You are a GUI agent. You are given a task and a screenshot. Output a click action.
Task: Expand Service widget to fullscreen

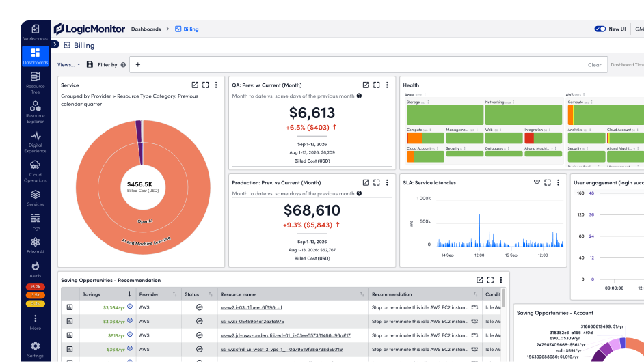click(205, 85)
